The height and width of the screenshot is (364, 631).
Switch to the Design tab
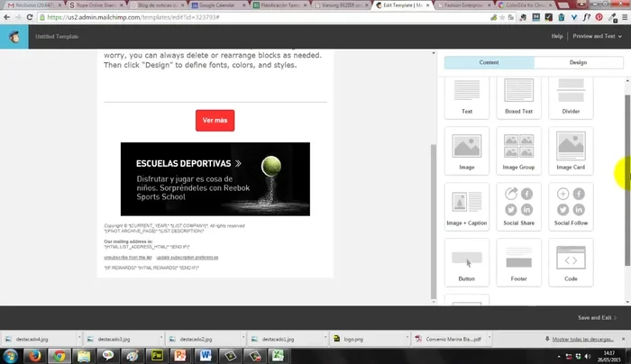579,62
